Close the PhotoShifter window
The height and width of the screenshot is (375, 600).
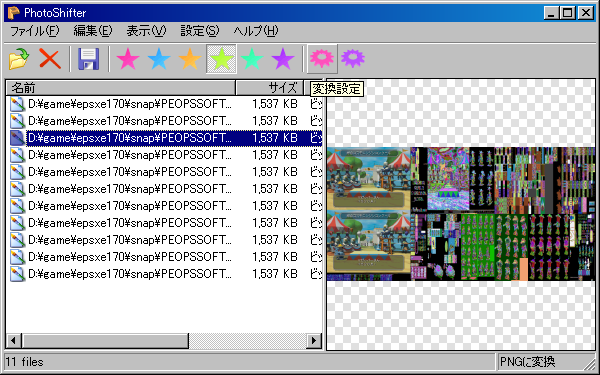pos(586,13)
